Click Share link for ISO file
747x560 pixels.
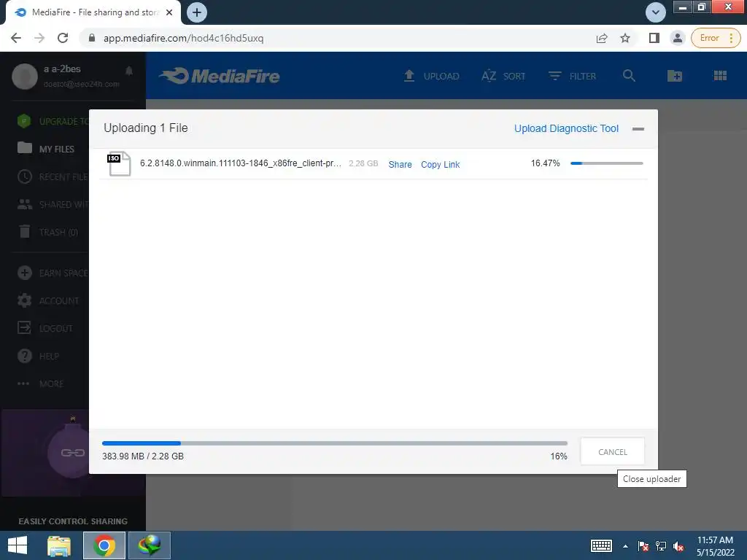pyautogui.click(x=400, y=164)
